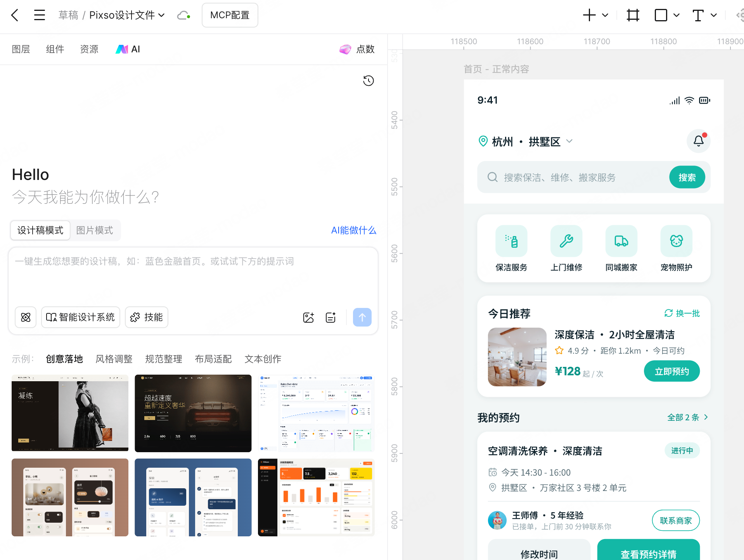Click the 同城搬家 truck icon
This screenshot has height=560, width=744.
coord(621,241)
